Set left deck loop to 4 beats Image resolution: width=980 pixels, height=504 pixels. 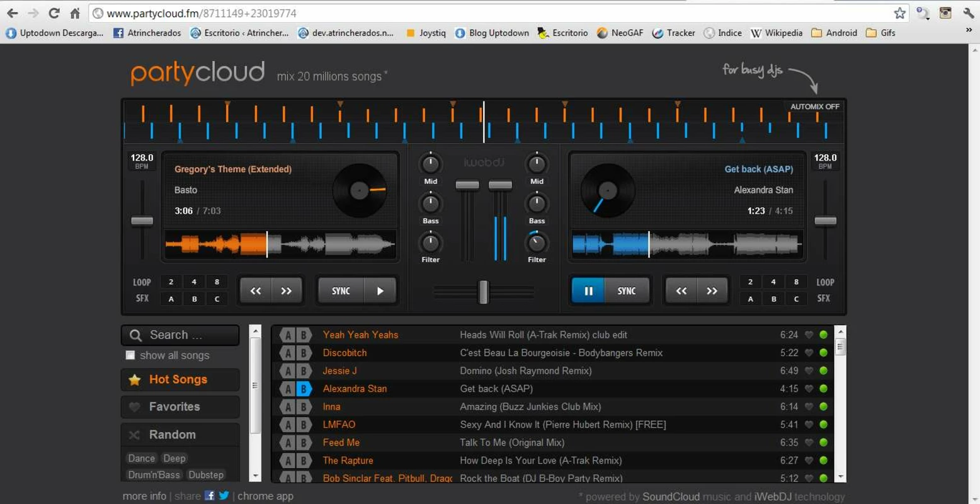point(194,282)
